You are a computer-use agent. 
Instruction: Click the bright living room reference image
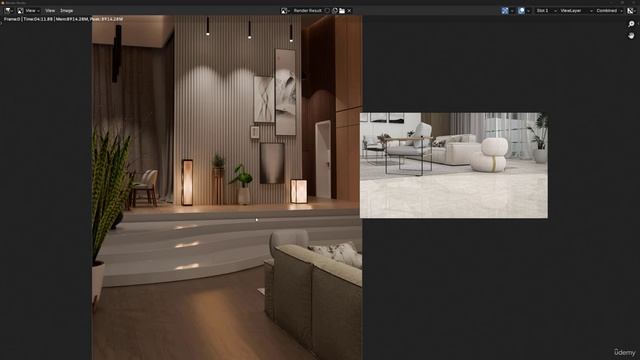pyautogui.click(x=454, y=165)
